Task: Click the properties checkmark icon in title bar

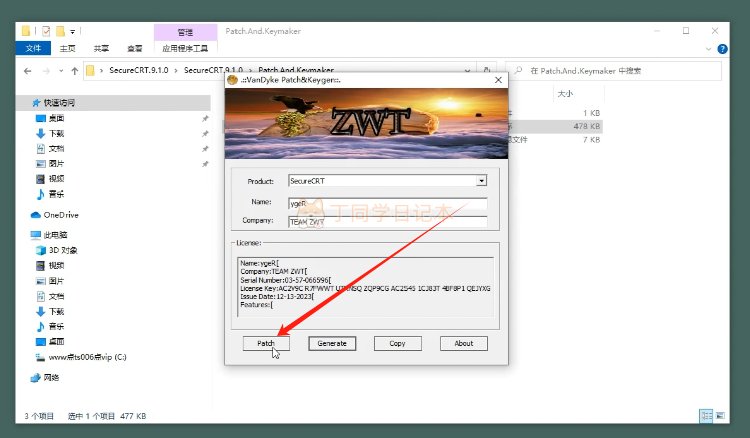Action: coord(45,31)
